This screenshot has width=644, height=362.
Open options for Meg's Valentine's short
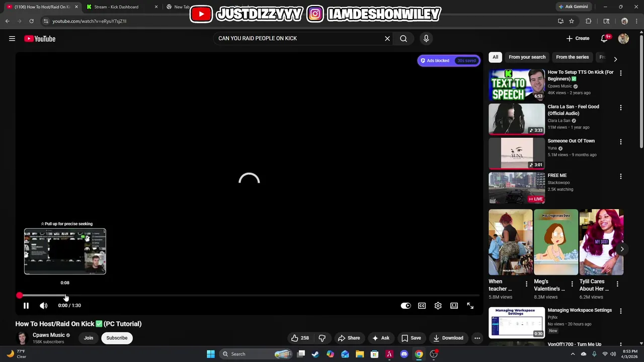[572, 284]
